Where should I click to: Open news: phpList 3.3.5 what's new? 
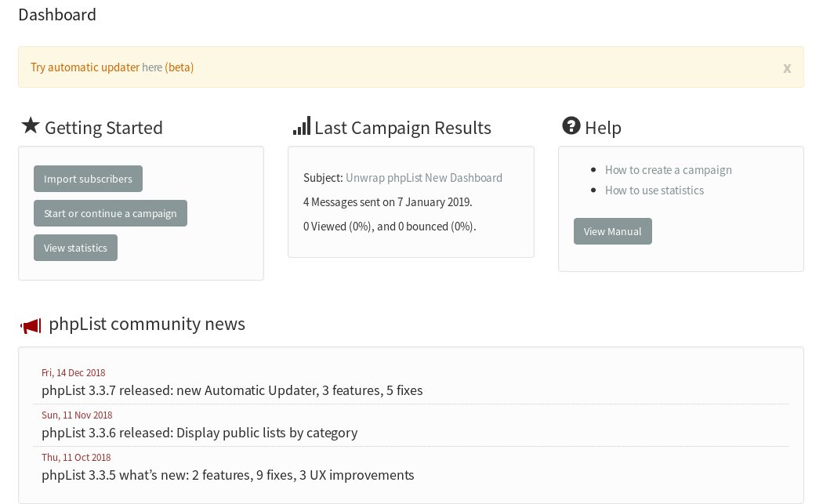pyautogui.click(x=228, y=475)
